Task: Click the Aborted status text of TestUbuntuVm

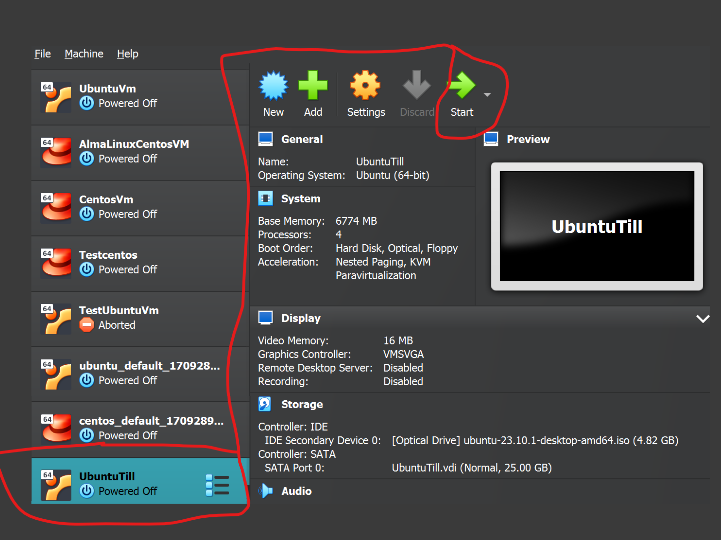Action: [x=117, y=325]
